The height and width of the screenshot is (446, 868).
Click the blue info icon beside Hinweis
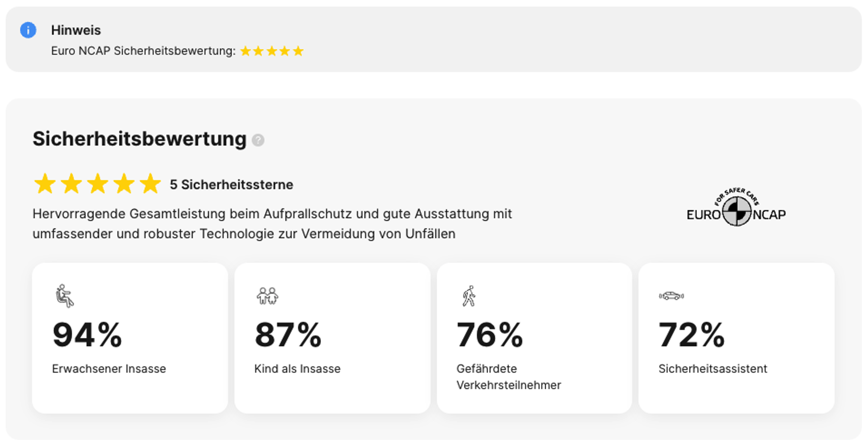[28, 30]
